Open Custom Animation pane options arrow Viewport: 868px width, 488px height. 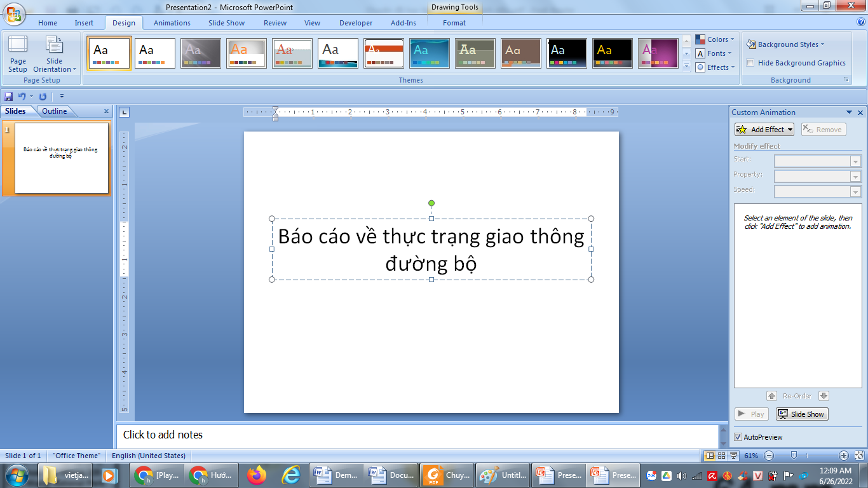pos(850,112)
